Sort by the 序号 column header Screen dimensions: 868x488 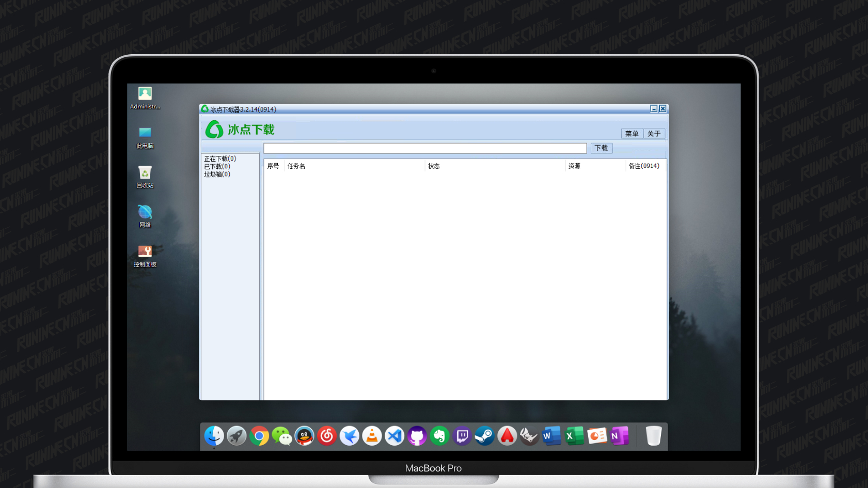pyautogui.click(x=274, y=166)
